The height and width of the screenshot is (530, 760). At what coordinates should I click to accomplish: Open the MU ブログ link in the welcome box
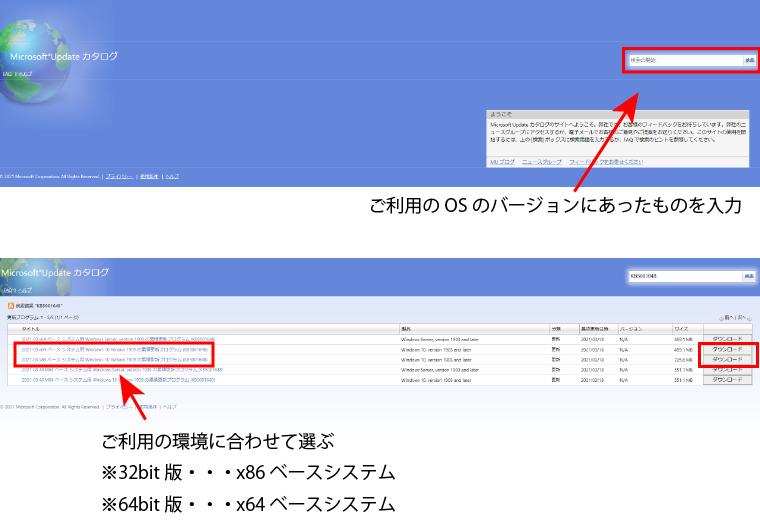[x=502, y=161]
